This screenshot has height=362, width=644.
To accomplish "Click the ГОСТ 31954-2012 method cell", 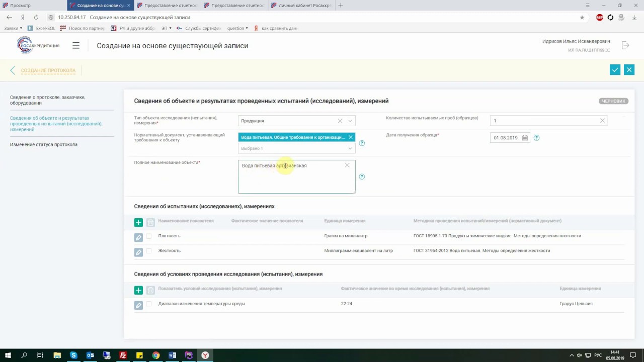I will (x=481, y=250).
